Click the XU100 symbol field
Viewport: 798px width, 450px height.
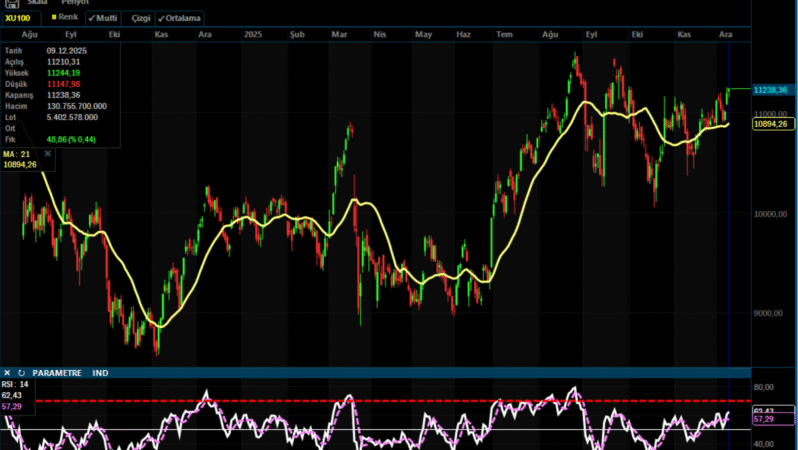click(18, 18)
